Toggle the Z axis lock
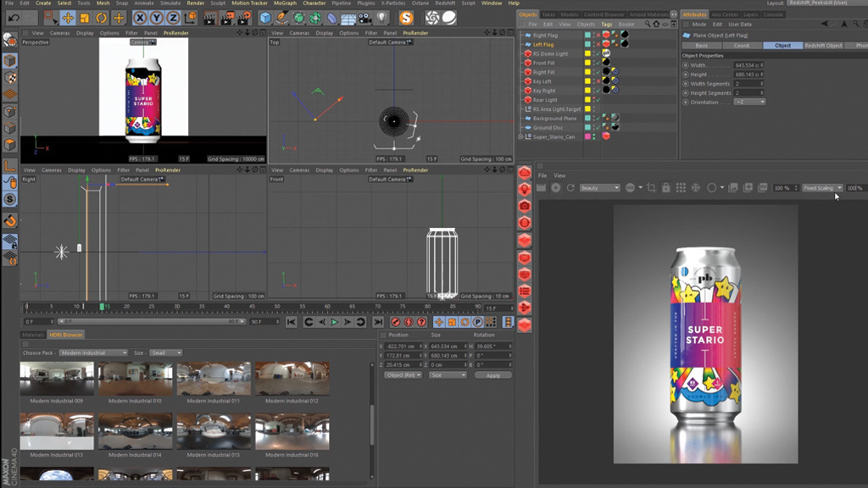Image resolution: width=868 pixels, height=488 pixels. 173,18
